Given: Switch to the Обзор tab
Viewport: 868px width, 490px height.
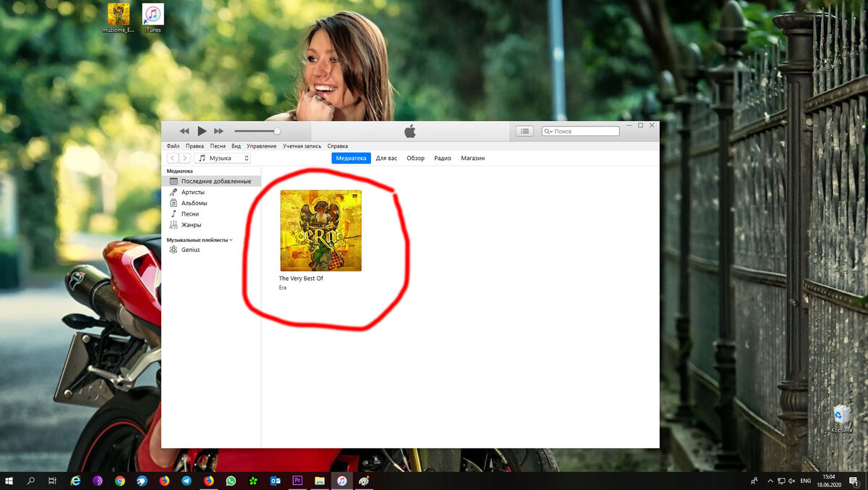Looking at the screenshot, I should (415, 158).
